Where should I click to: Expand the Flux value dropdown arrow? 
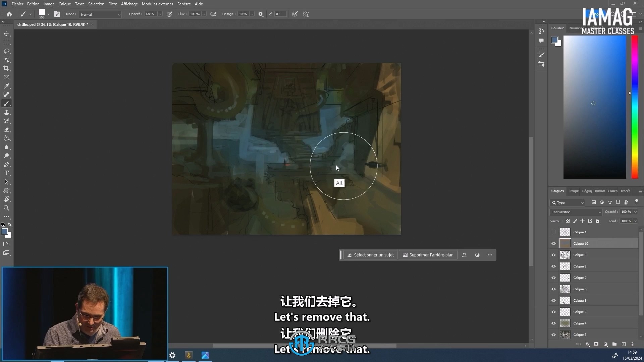pos(204,14)
